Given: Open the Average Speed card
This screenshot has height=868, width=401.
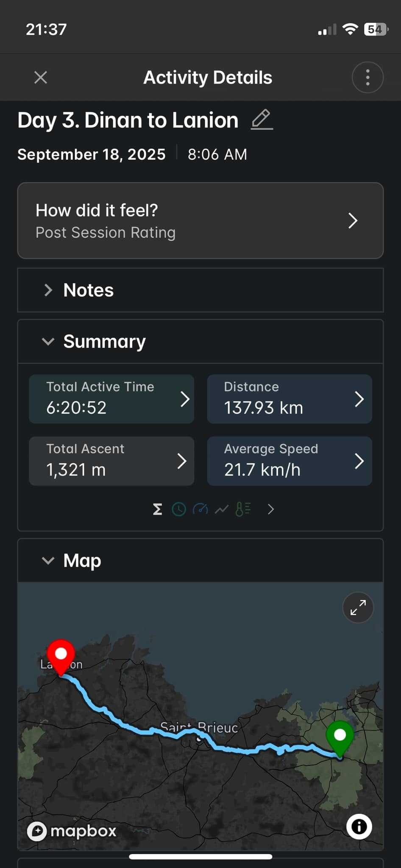Looking at the screenshot, I should click(289, 461).
